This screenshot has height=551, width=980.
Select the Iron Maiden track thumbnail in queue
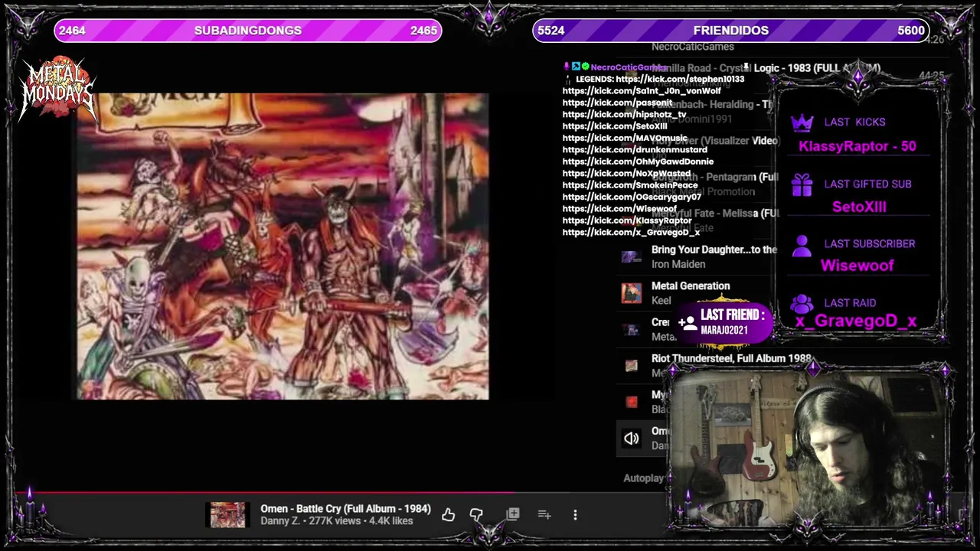pos(631,257)
